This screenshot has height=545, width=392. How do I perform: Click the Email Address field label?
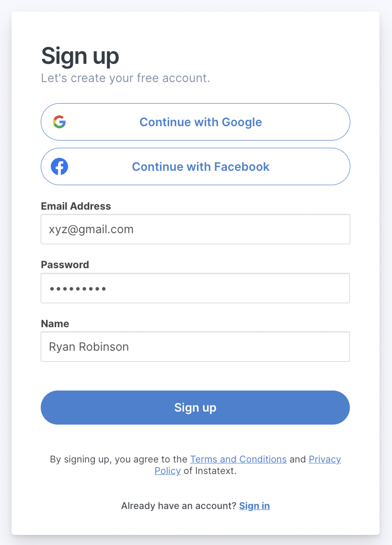(x=76, y=206)
